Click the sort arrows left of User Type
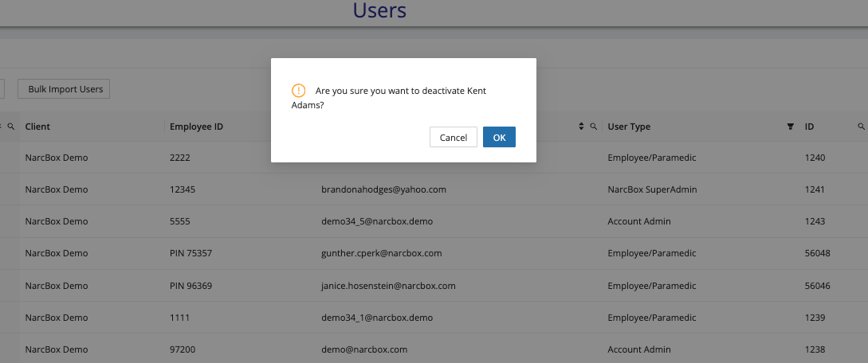 click(580, 127)
